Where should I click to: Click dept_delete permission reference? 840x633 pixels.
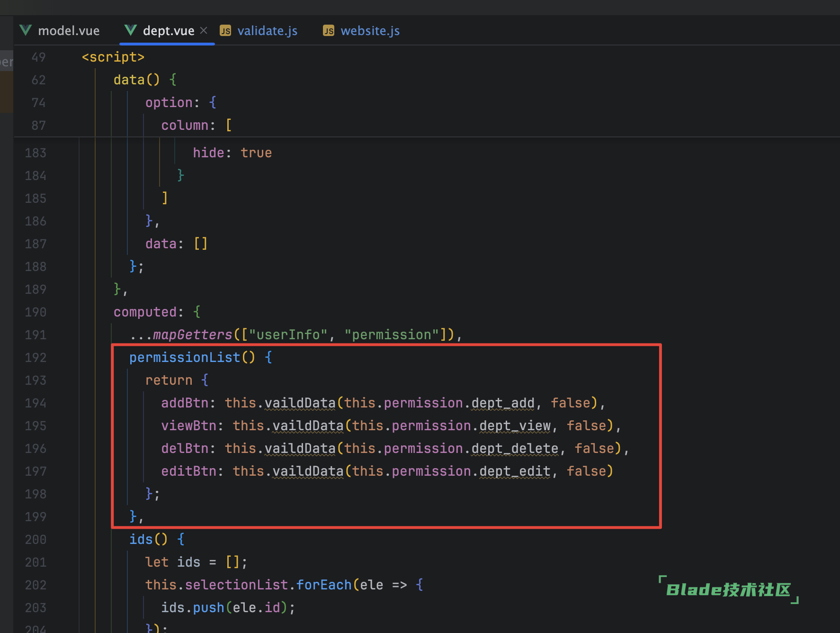pyautogui.click(x=515, y=448)
